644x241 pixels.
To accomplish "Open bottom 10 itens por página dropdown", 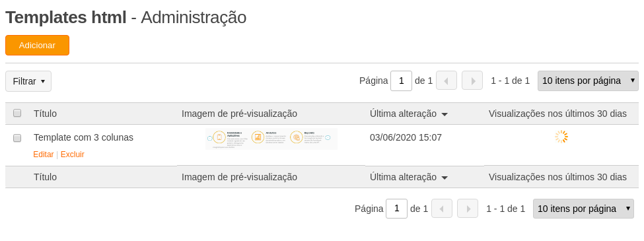I will [583, 209].
